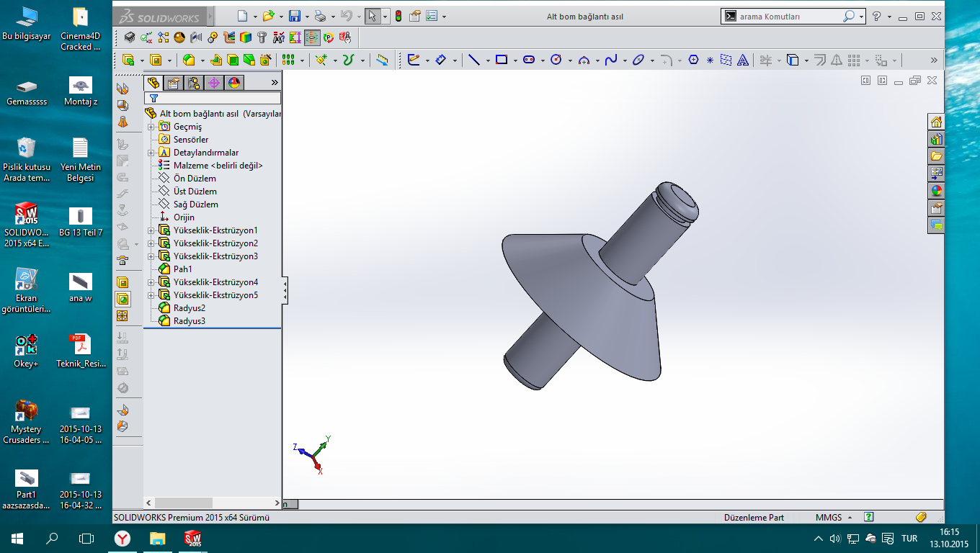Image resolution: width=980 pixels, height=553 pixels.
Task: Open Teknik_Resi PDF desktop icon
Action: 80,351
